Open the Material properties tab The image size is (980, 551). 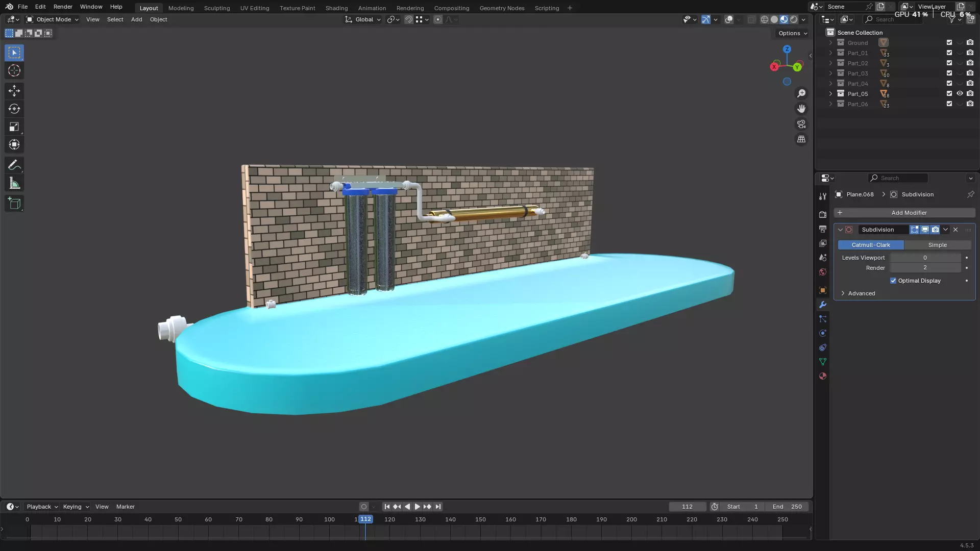[x=822, y=376]
